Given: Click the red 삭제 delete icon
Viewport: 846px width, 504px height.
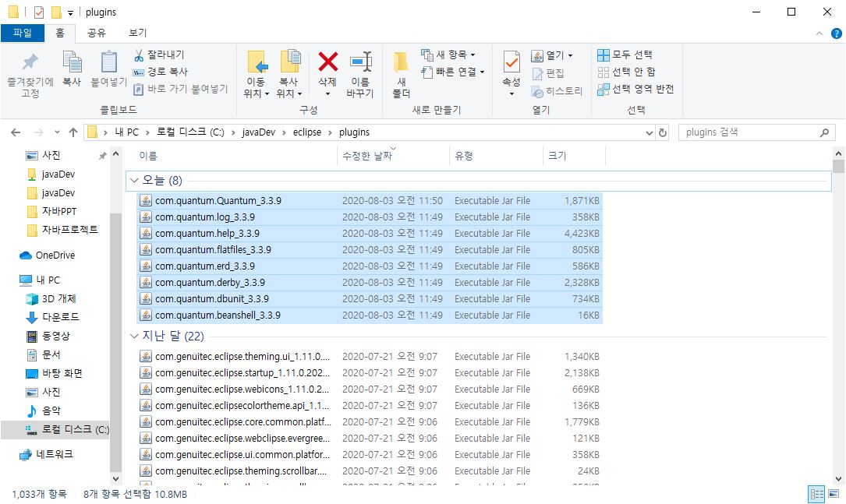Looking at the screenshot, I should click(x=327, y=62).
